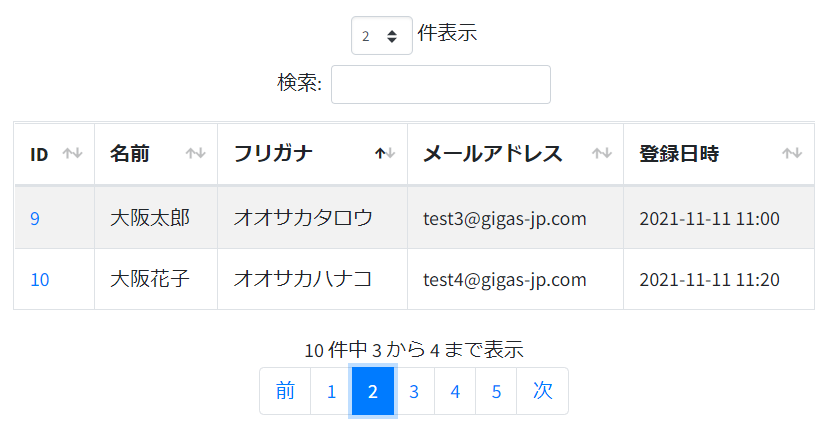The image size is (828, 433).
Task: Open the 件表示 page-size dropdown
Action: (382, 35)
